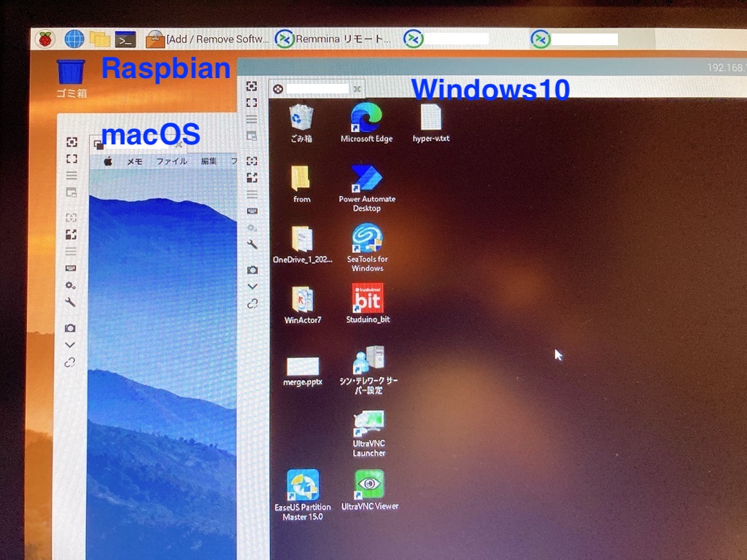Open the メモ menu in the macOS menu bar
This screenshot has width=747, height=560.
(x=135, y=161)
